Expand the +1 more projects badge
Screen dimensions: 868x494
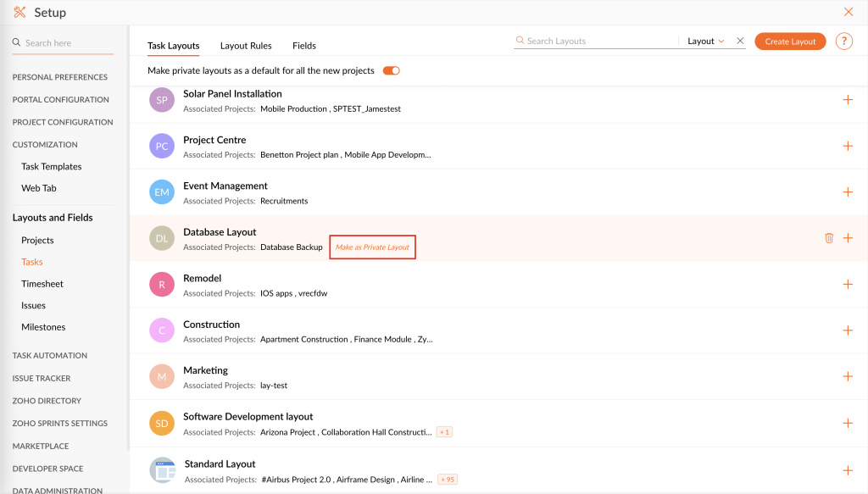[444, 432]
